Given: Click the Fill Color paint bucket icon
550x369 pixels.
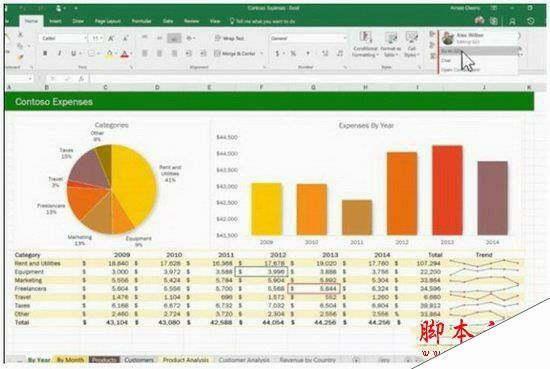Looking at the screenshot, I should (x=109, y=54).
